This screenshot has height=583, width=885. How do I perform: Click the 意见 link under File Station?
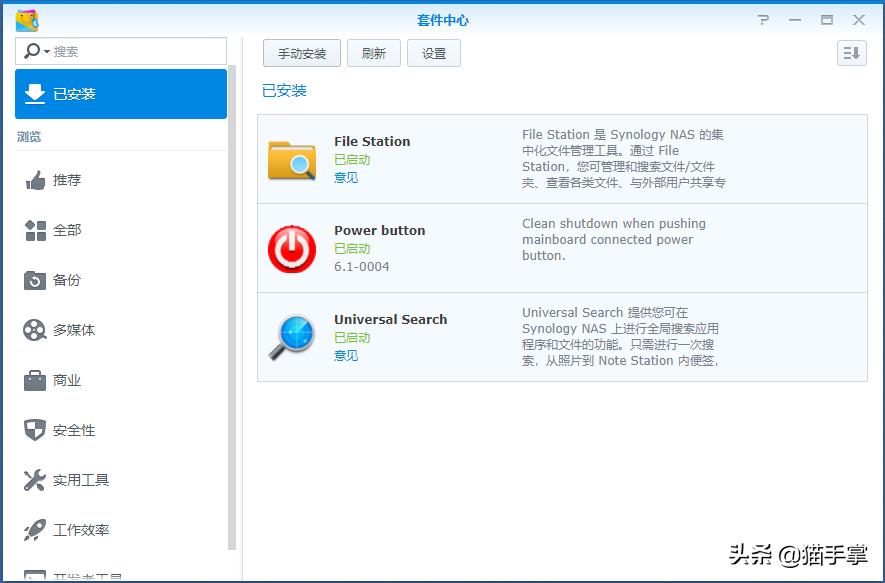(346, 178)
